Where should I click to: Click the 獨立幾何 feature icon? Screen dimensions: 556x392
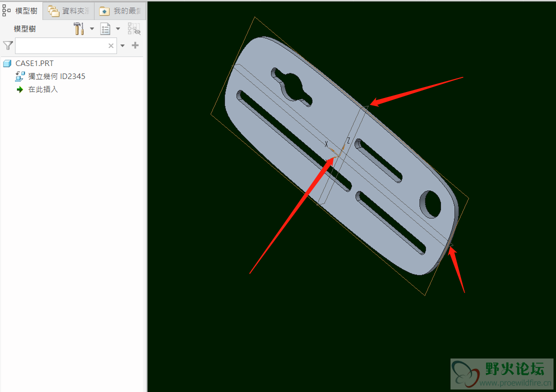click(x=20, y=76)
